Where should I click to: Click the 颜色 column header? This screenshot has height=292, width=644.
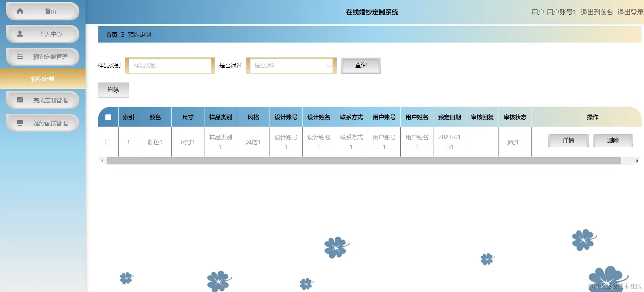(x=155, y=117)
